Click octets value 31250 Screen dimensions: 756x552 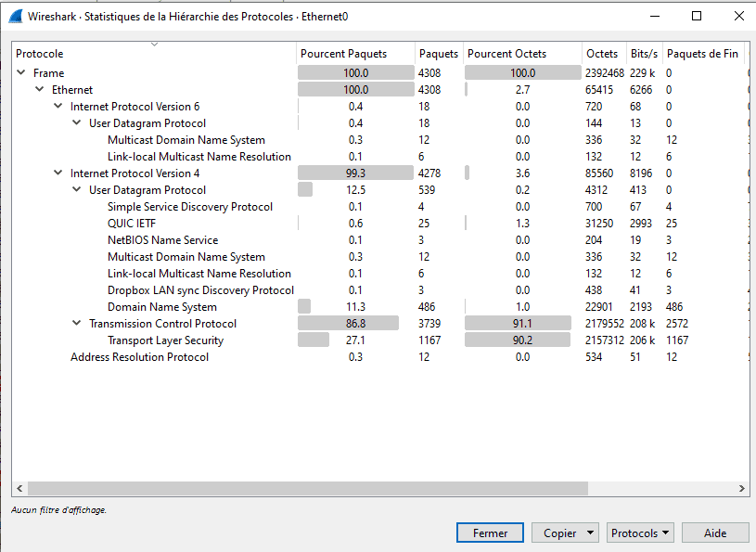tap(599, 224)
